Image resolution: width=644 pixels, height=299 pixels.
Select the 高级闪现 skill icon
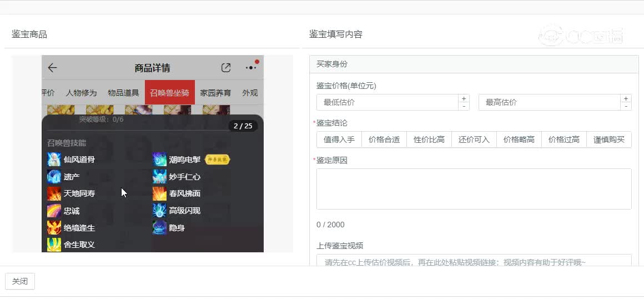(160, 211)
